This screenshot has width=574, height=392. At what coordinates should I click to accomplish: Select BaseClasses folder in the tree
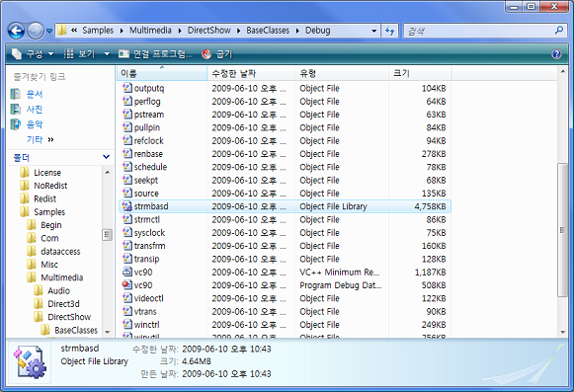point(69,330)
